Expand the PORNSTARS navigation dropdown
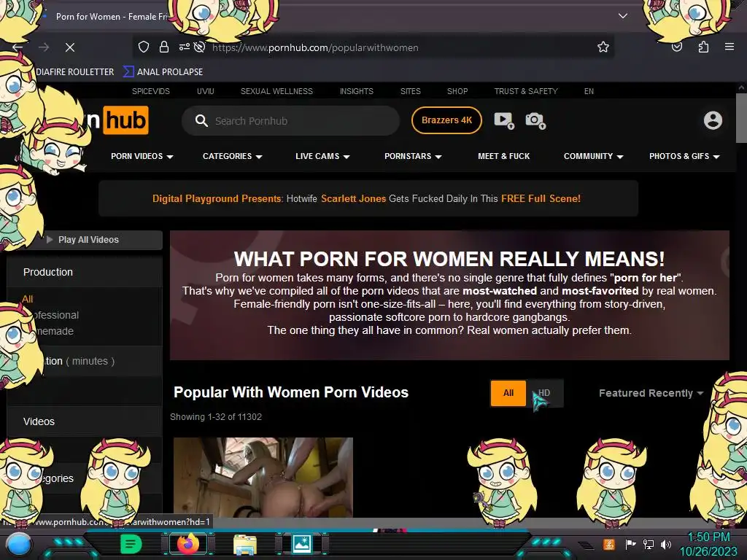This screenshot has height=560, width=747. 413,156
